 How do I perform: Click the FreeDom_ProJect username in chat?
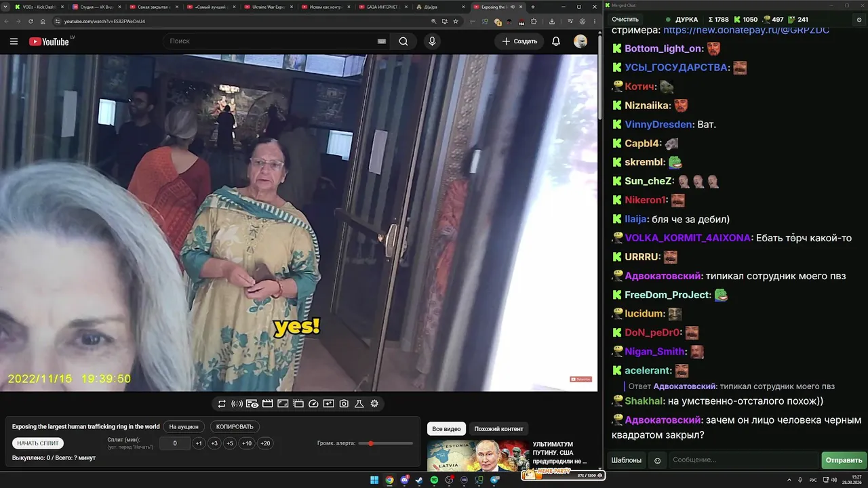pos(667,296)
